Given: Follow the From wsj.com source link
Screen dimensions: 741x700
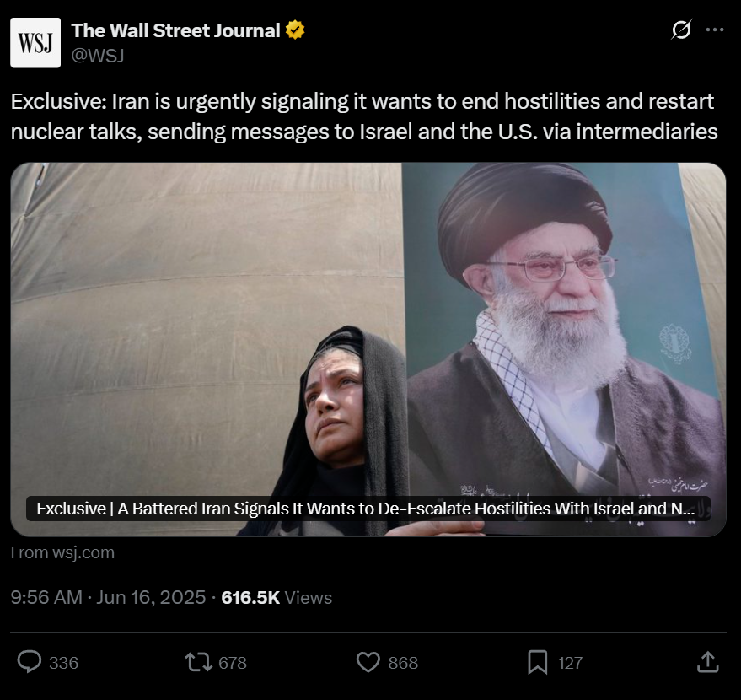Looking at the screenshot, I should click(63, 552).
